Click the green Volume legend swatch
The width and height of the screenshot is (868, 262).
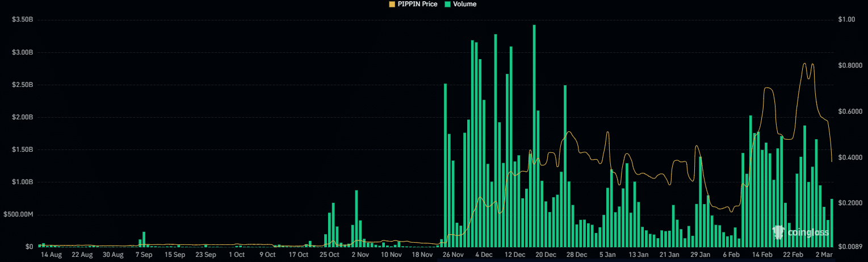448,4
